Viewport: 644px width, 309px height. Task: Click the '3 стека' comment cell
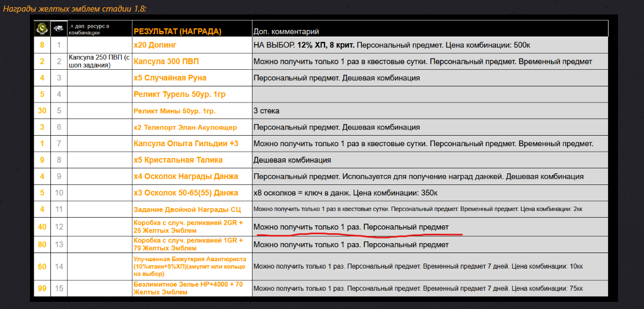click(x=266, y=111)
